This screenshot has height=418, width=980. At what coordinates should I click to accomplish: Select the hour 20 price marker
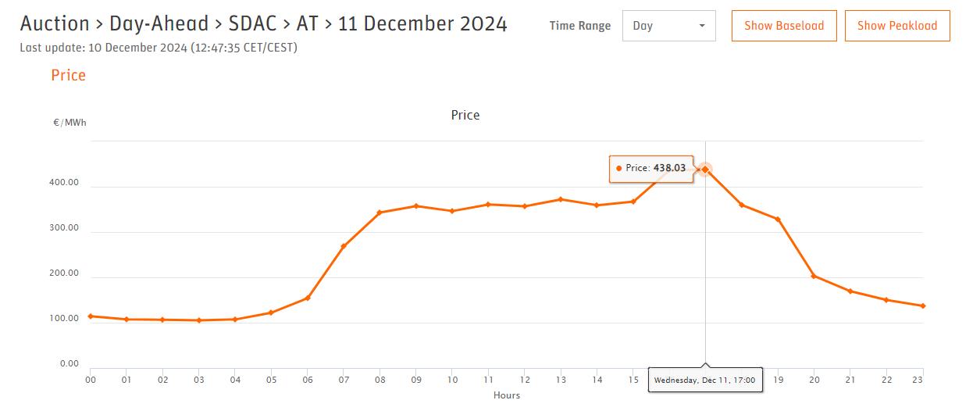point(814,276)
